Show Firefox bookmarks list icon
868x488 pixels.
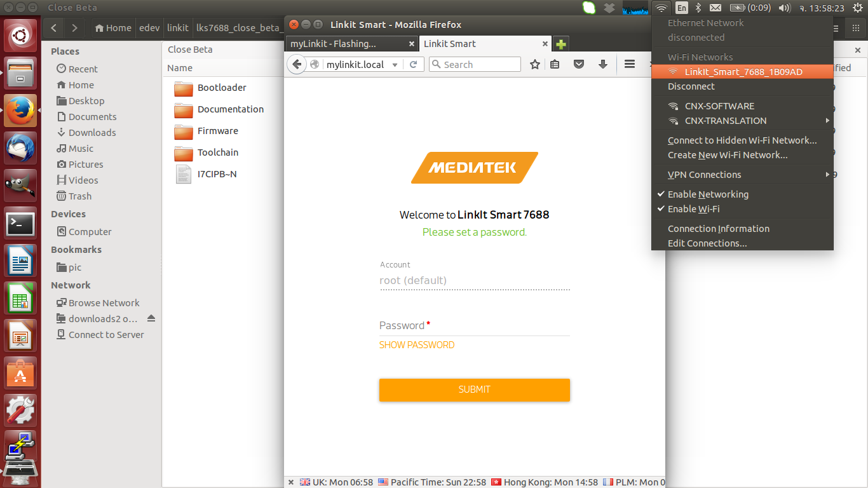(555, 64)
